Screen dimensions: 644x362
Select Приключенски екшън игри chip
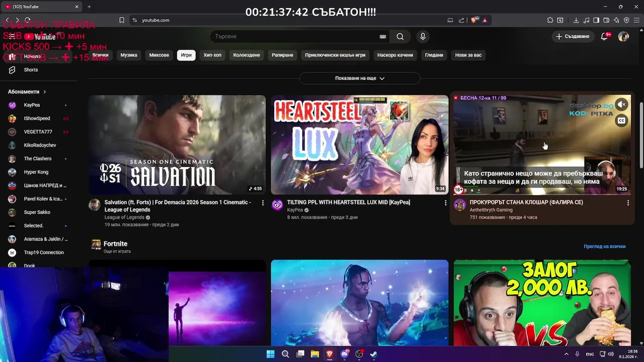(x=335, y=55)
